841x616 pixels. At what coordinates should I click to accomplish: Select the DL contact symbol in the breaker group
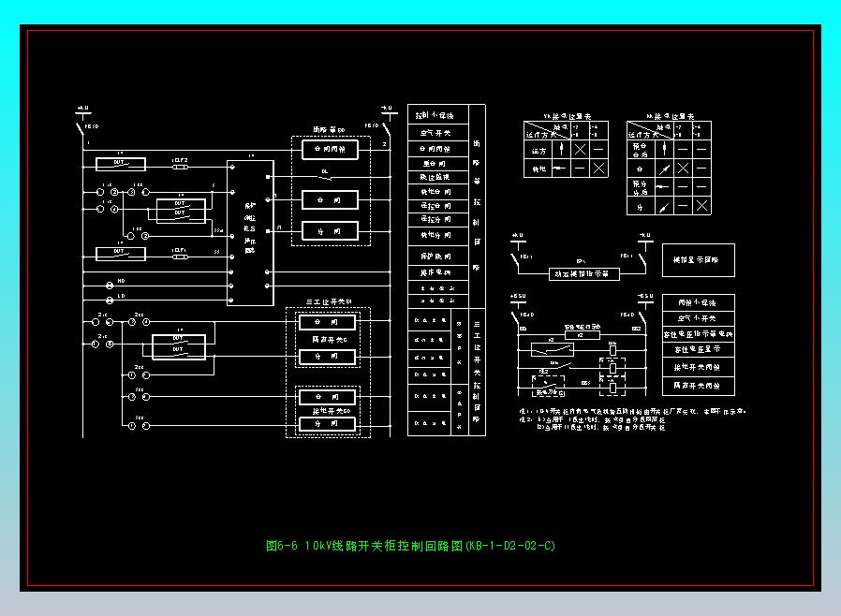tap(325, 175)
